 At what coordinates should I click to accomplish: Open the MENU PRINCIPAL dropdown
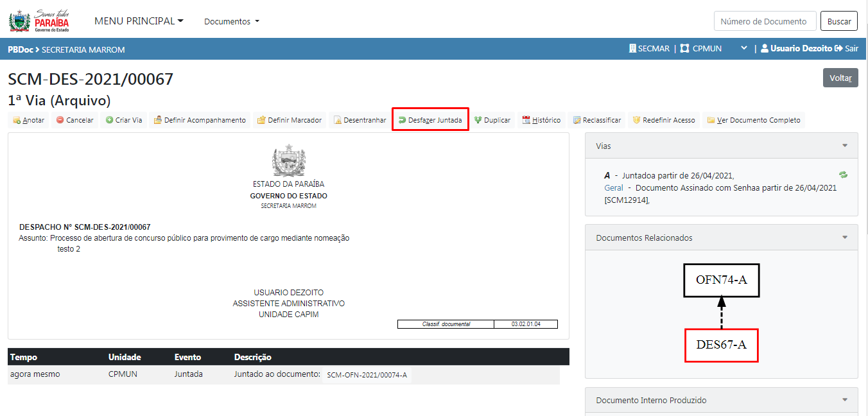pos(139,21)
